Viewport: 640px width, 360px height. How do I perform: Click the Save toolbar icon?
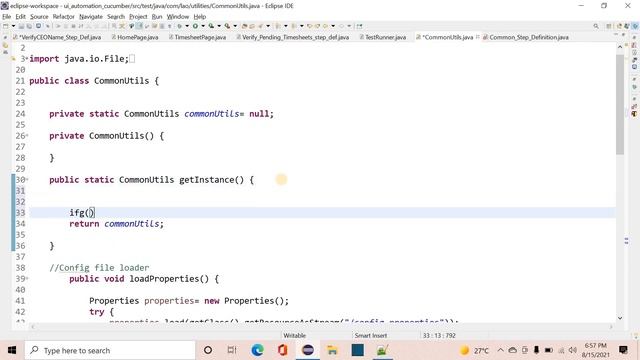pos(21,26)
